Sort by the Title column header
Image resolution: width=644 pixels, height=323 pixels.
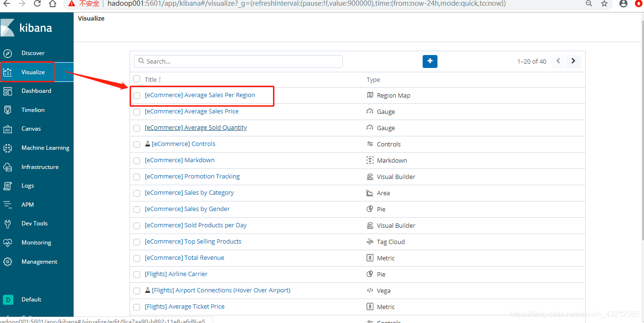pos(153,79)
